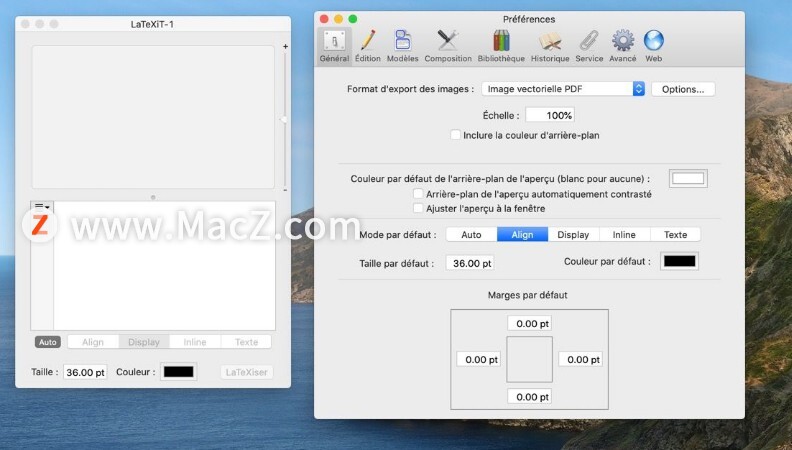The image size is (792, 450).
Task: Click the LaTeXiser button
Action: click(x=246, y=372)
